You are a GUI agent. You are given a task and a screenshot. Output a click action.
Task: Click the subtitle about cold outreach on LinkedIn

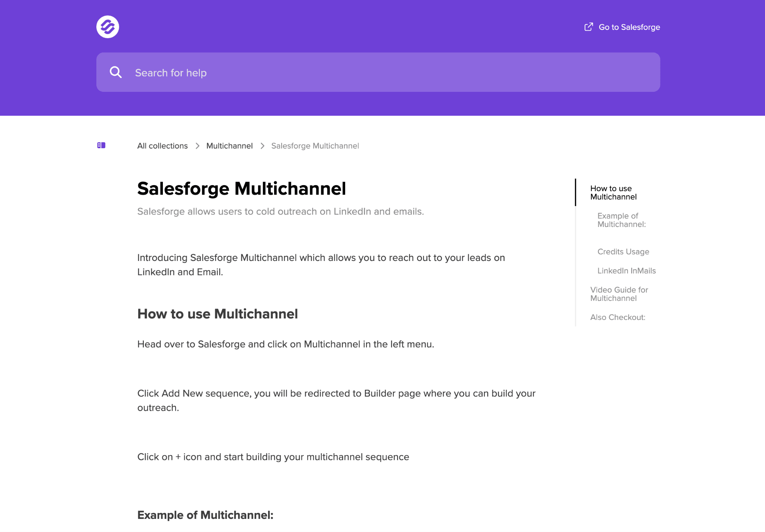pos(281,211)
